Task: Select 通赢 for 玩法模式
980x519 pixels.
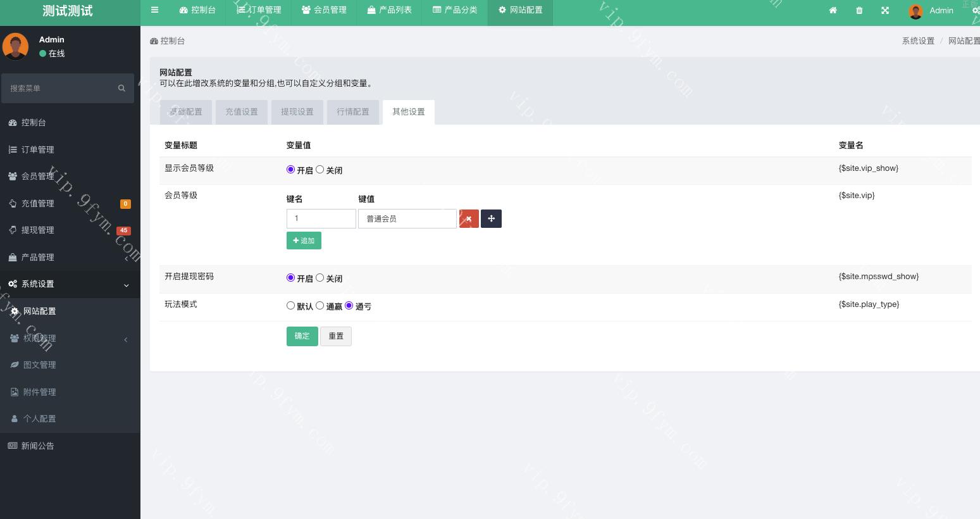Action: (320, 306)
